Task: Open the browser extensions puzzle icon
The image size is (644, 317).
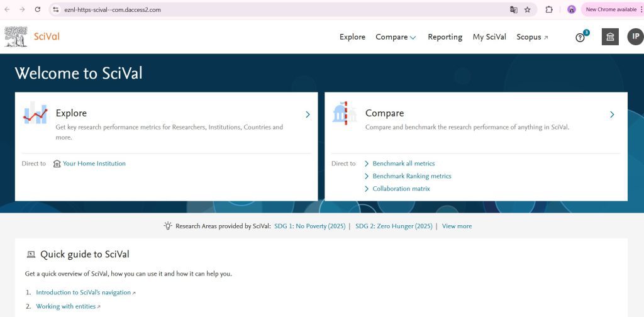Action: pyautogui.click(x=549, y=9)
